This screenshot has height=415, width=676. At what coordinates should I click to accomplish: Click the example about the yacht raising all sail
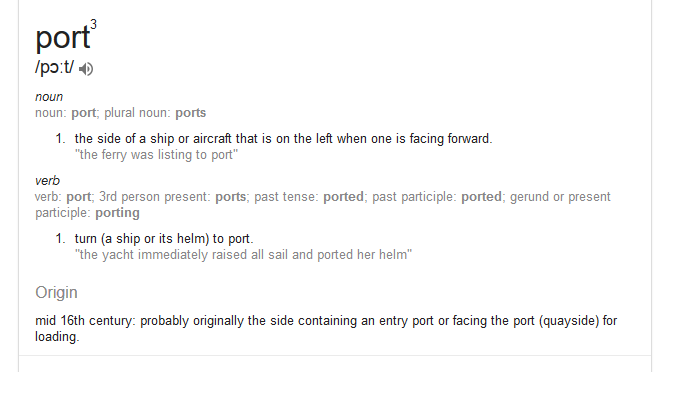point(243,255)
